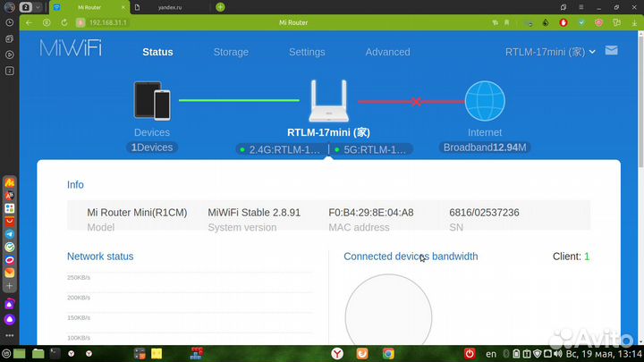644x362 pixels.
Task: Click the Devices tablet and phone icon
Action: click(152, 101)
